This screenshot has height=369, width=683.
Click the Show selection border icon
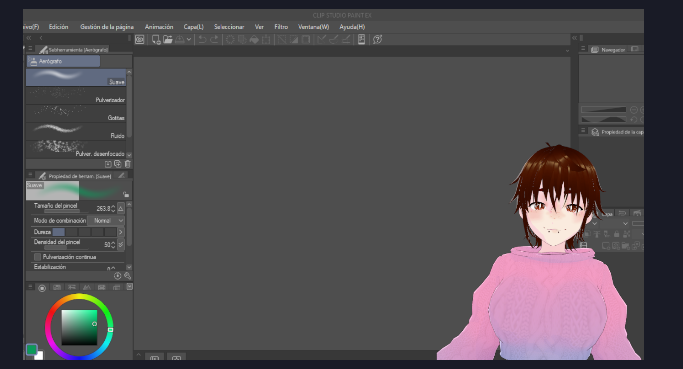pyautogui.click(x=306, y=40)
